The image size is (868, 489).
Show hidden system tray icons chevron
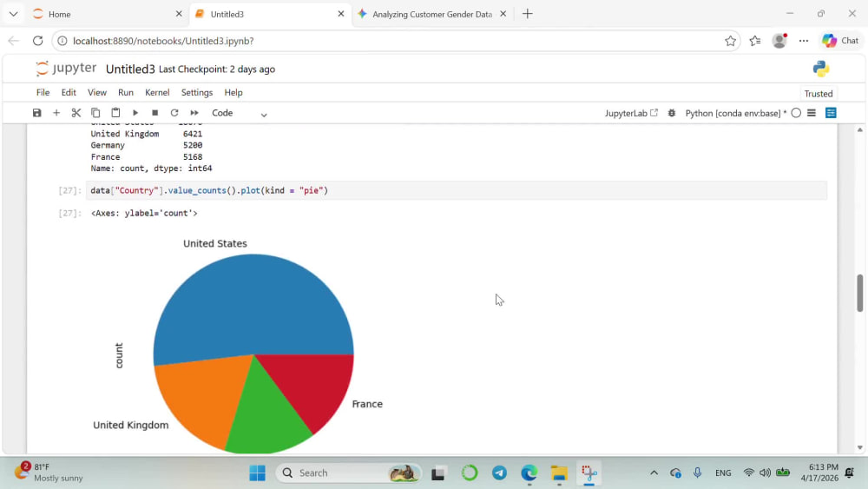654,473
